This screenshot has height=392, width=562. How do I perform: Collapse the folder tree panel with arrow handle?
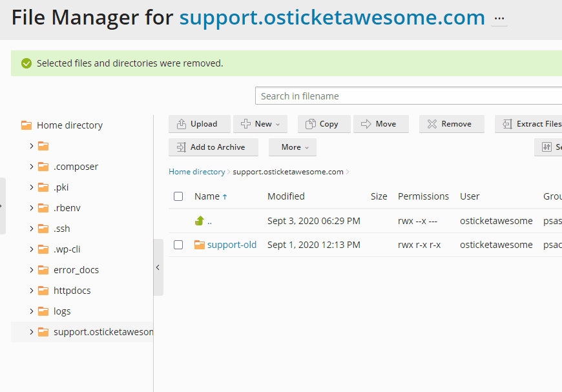[158, 267]
